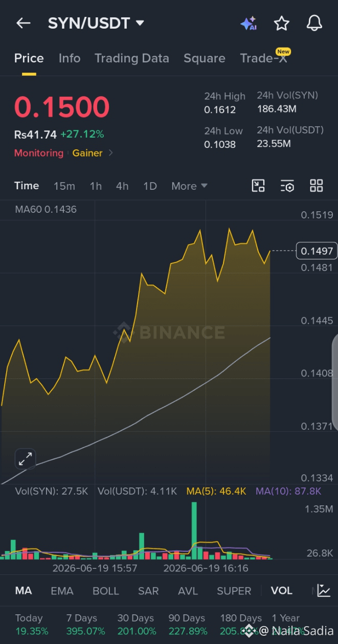
Task: Tap the Gainer tag label
Action: coord(87,153)
